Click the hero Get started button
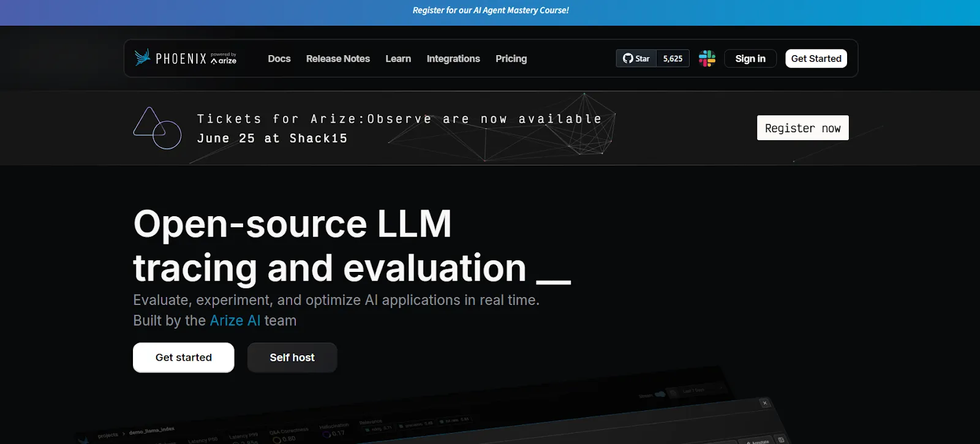Viewport: 980px width, 444px height. tap(183, 357)
